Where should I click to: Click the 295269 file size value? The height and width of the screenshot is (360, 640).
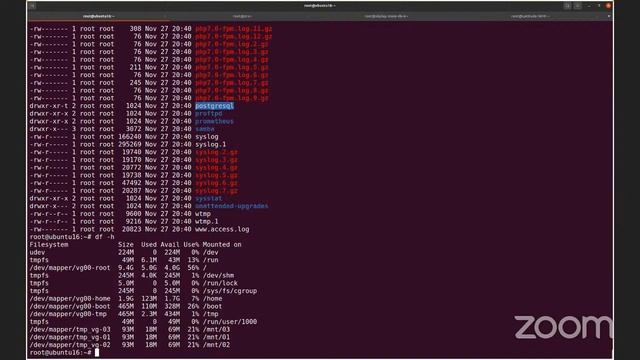click(130, 144)
